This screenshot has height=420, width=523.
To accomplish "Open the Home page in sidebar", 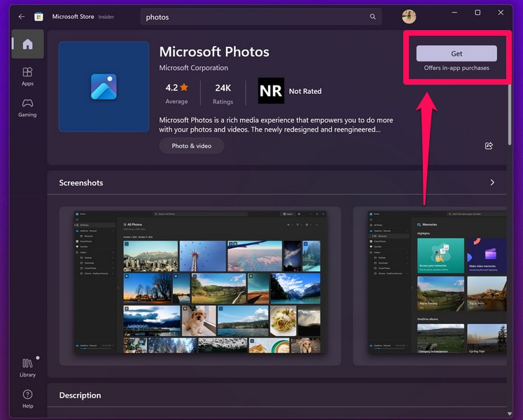I will [27, 44].
